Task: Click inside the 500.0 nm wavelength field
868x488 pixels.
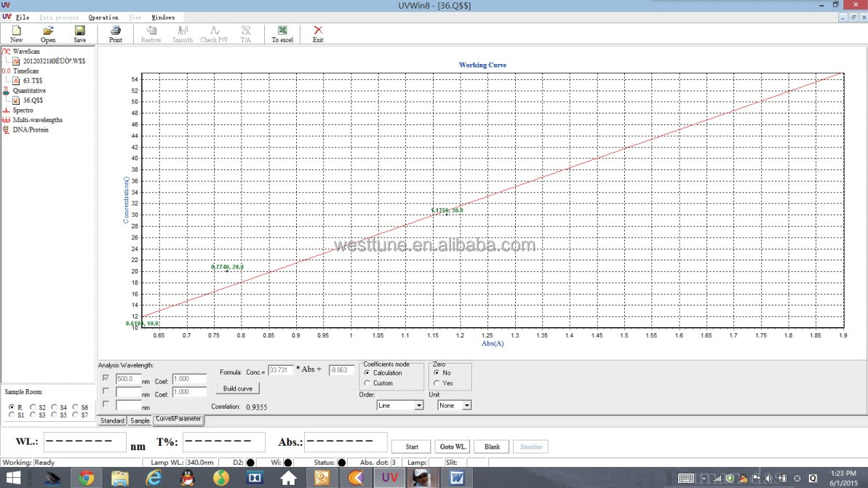Action: pos(128,378)
